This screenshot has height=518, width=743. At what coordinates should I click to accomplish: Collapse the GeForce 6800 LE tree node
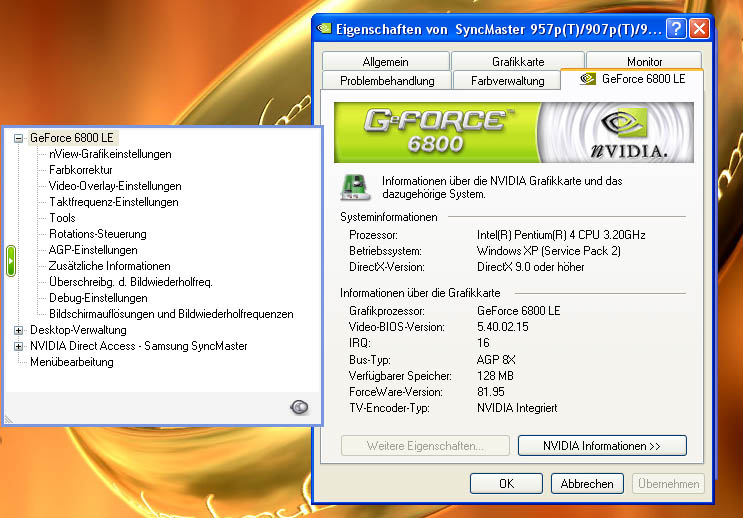point(18,138)
